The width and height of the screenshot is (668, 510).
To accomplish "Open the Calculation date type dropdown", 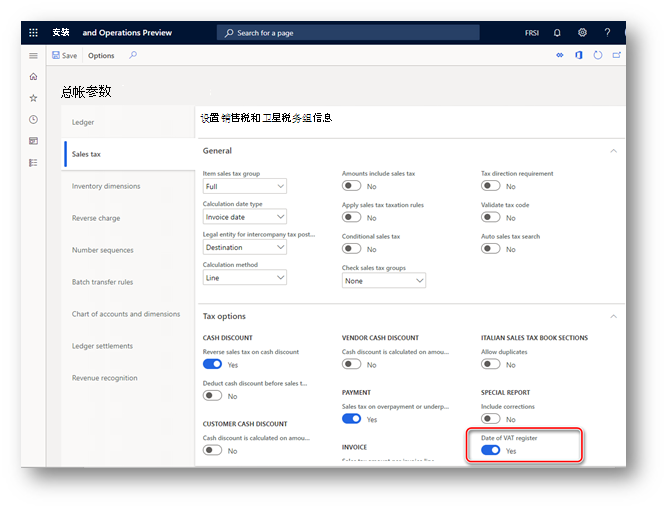I will point(245,217).
